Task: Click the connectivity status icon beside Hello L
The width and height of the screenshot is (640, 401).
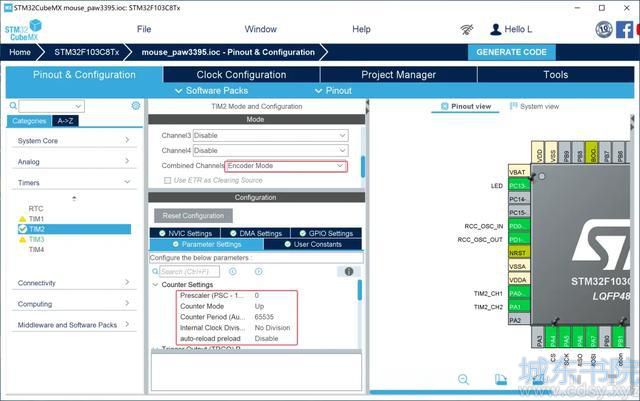Action: [467, 29]
